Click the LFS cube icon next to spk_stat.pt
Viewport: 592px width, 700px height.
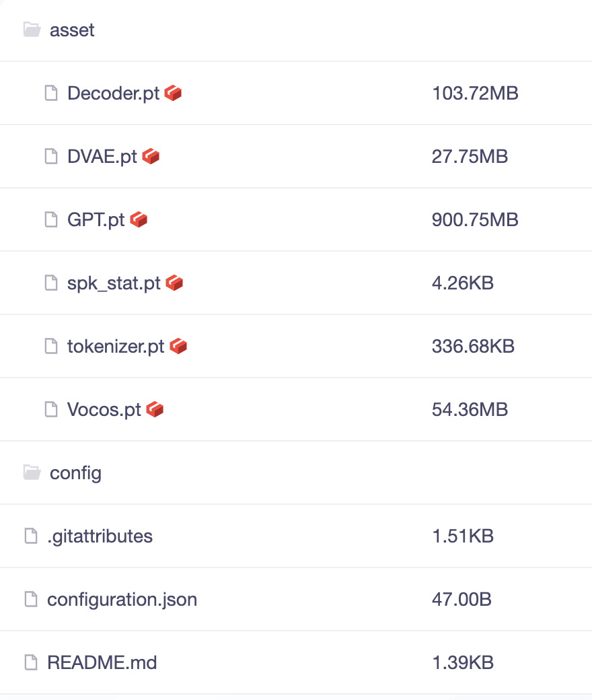click(174, 283)
